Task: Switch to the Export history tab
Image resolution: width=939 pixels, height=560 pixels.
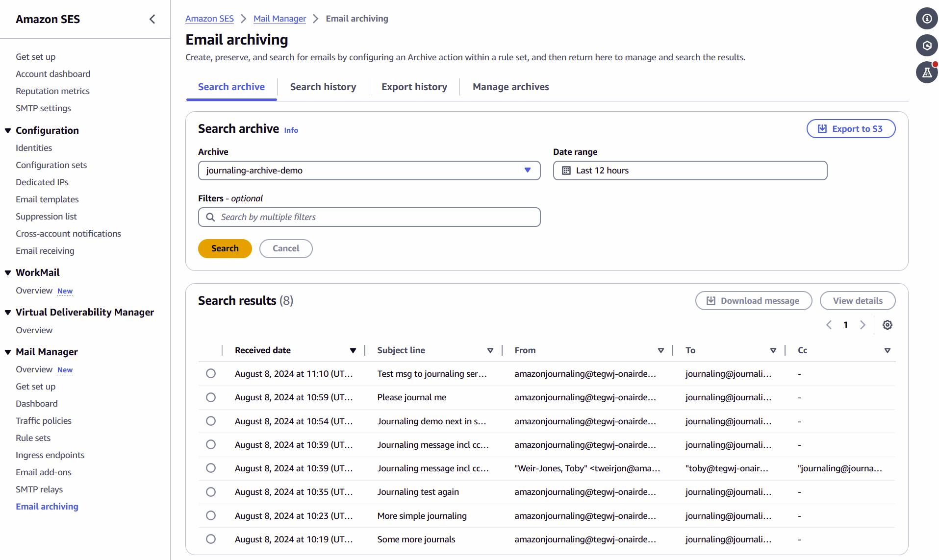Action: pos(414,87)
